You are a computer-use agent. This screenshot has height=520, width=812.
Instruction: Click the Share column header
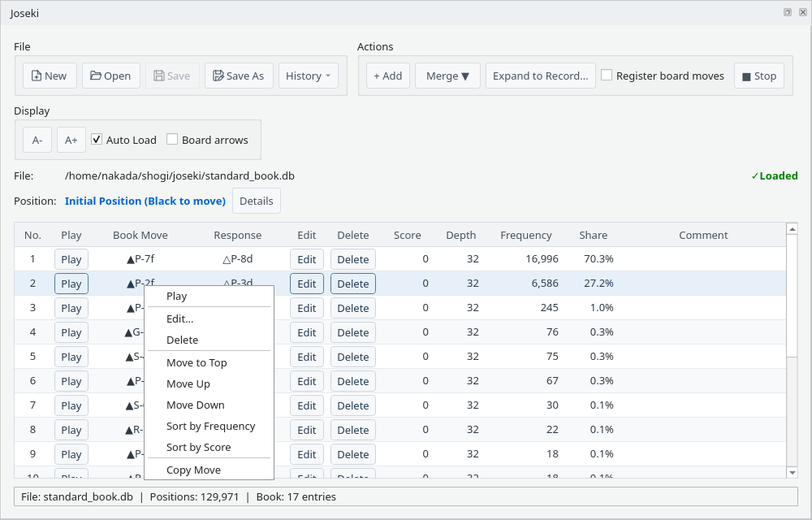(593, 235)
